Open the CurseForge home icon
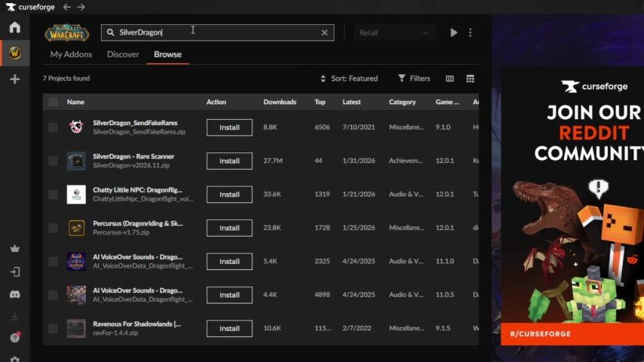 coord(15,27)
